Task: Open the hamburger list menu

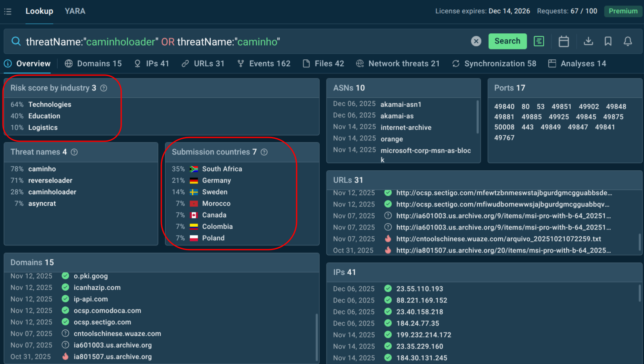Action: (8, 12)
